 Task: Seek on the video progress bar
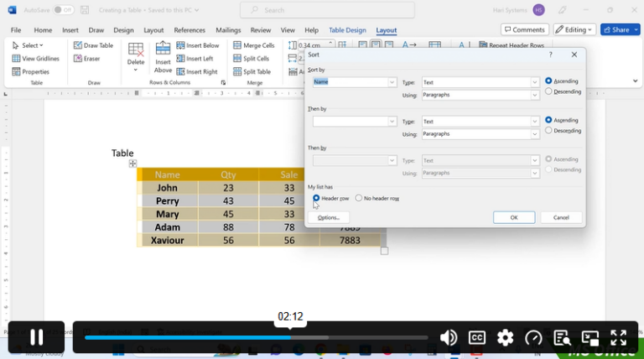coord(257,338)
